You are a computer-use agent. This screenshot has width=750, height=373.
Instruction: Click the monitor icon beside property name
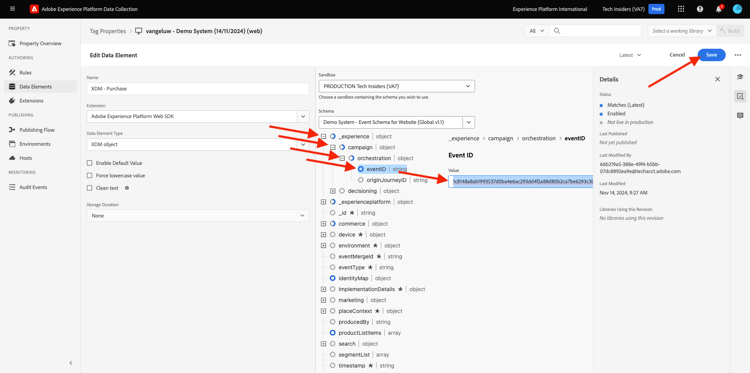point(139,31)
